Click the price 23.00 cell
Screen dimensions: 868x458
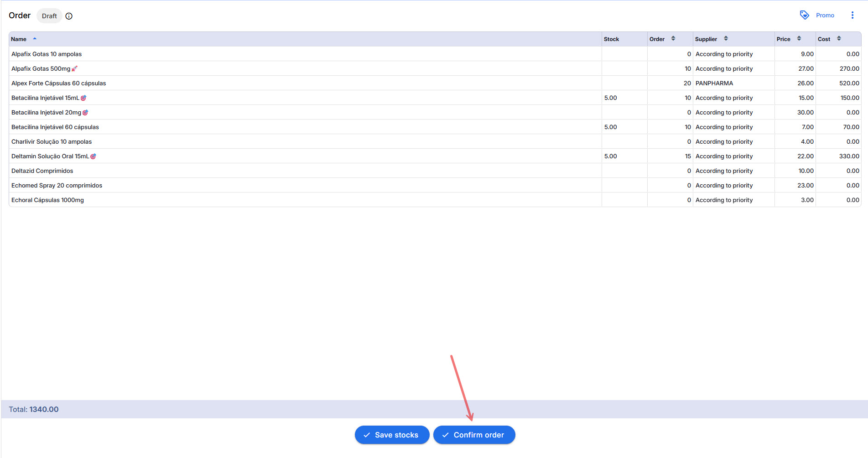coord(795,185)
